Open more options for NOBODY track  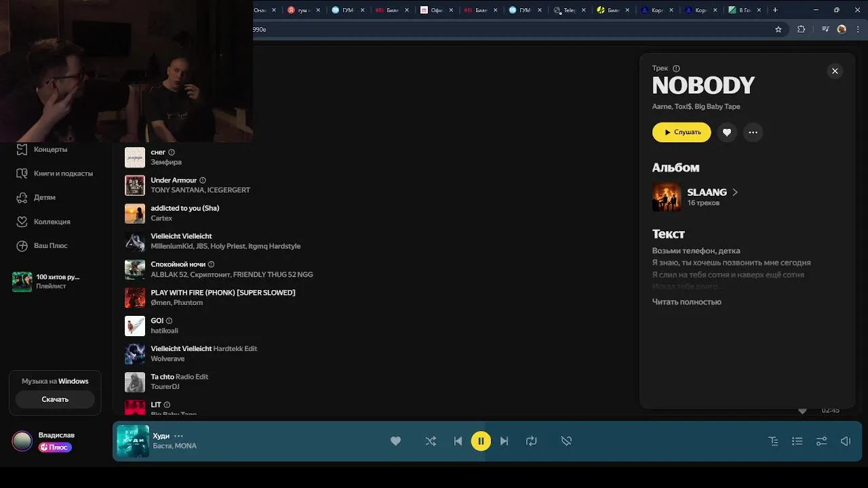(x=753, y=132)
